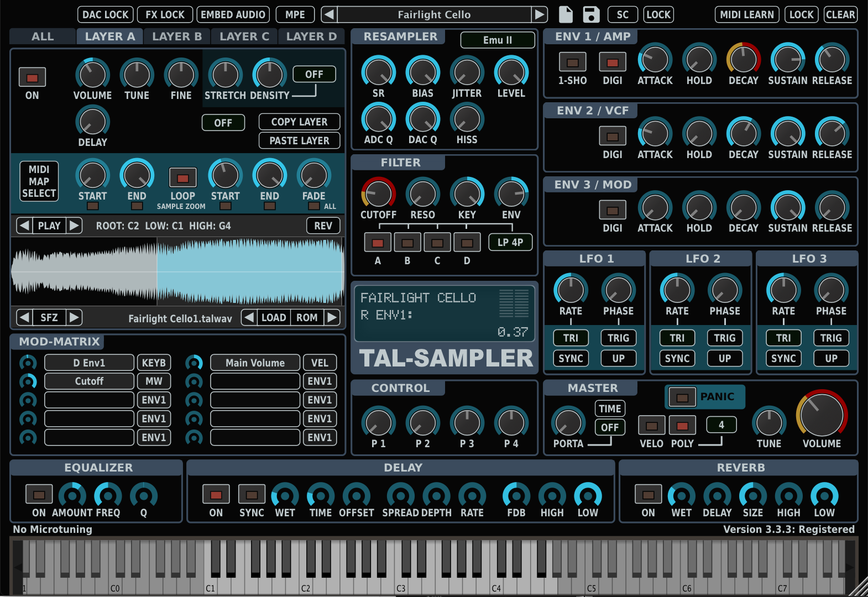
Task: Click the new preset page icon
Action: (x=566, y=14)
